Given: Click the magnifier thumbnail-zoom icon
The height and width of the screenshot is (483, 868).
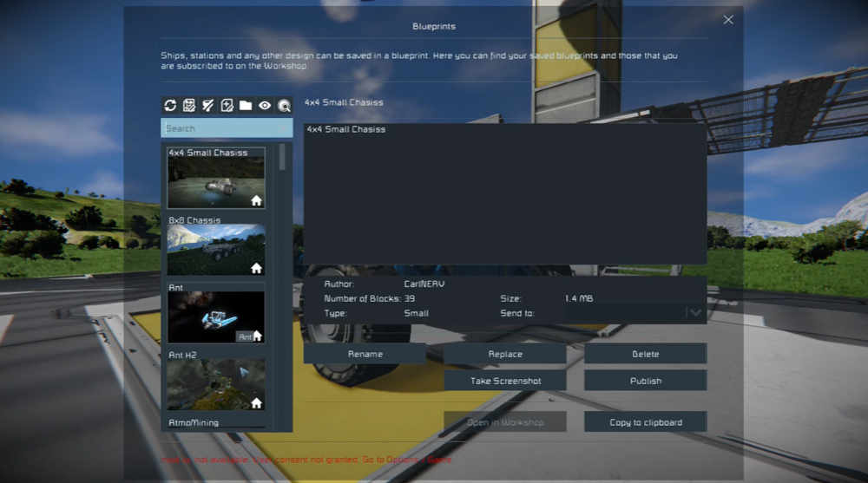Looking at the screenshot, I should (284, 106).
